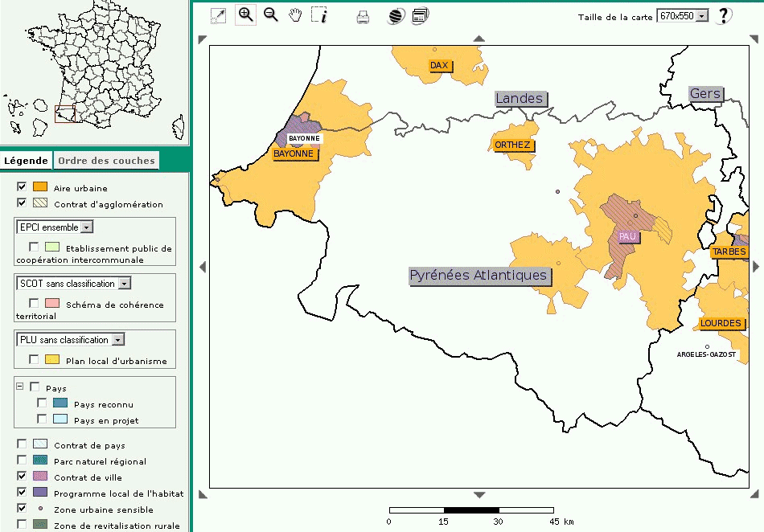Activate the pan hand tool
764x532 pixels.
coord(295,15)
